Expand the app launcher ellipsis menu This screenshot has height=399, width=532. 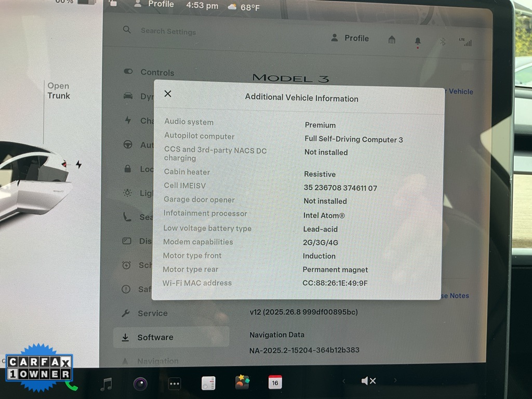(x=175, y=383)
